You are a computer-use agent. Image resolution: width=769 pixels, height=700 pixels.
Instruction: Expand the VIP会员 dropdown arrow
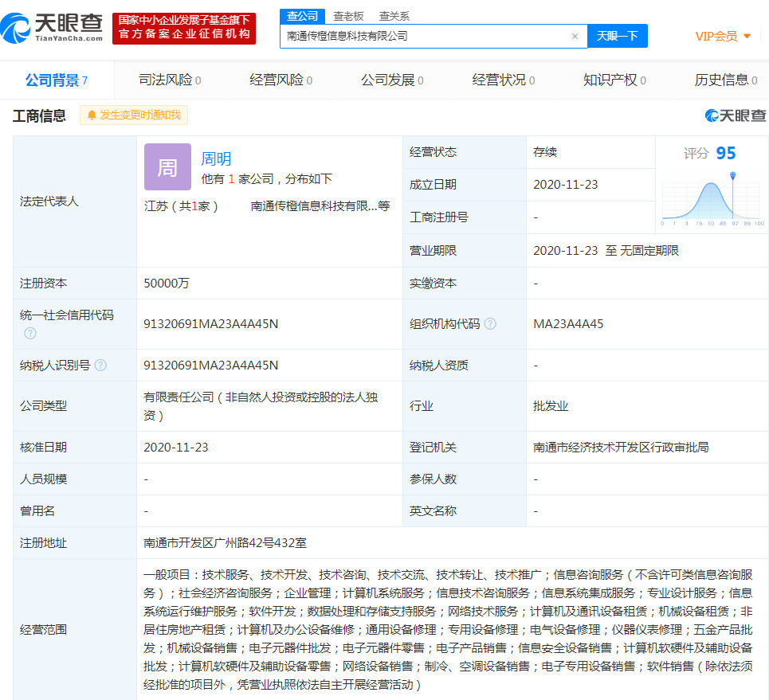[x=747, y=37]
